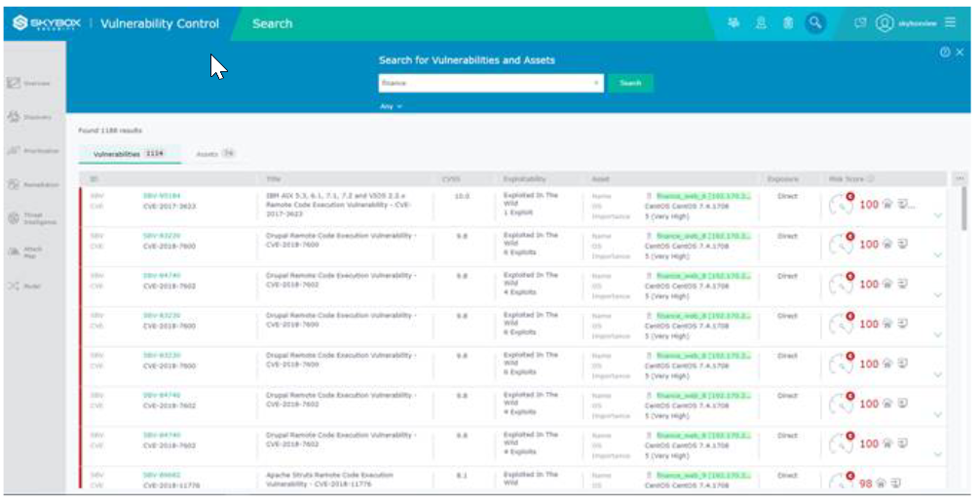Image resolution: width=980 pixels, height=501 pixels.
Task: Open Overview from the left sidebar
Action: pos(28,83)
